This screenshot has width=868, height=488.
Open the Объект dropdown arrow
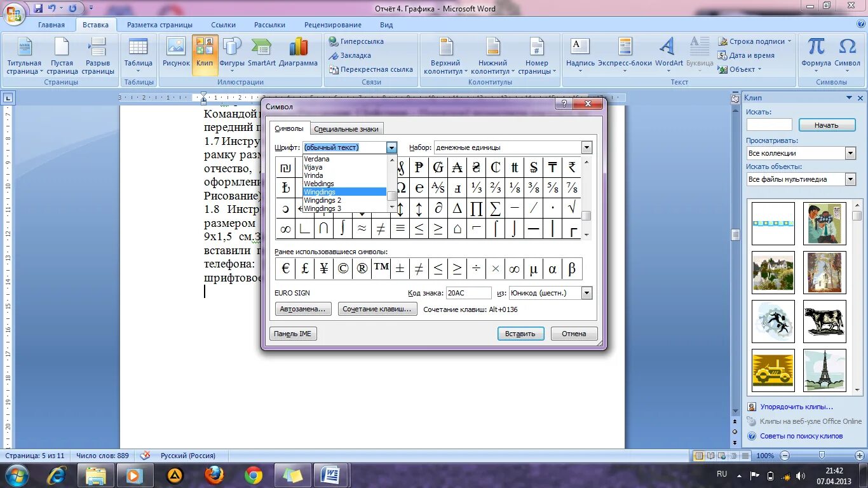coord(759,69)
